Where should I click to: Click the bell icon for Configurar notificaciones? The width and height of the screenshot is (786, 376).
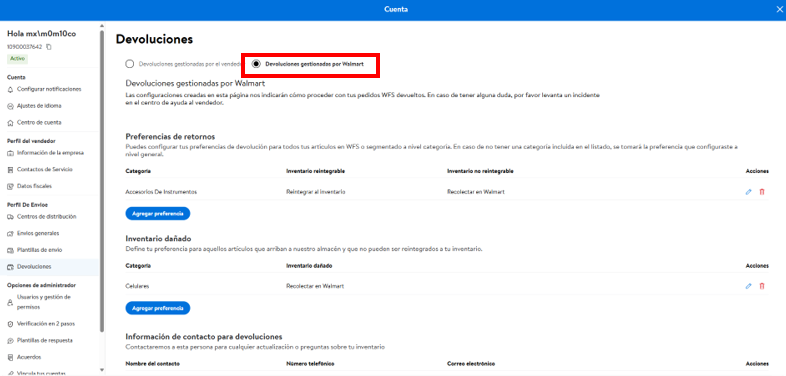pyautogui.click(x=11, y=89)
